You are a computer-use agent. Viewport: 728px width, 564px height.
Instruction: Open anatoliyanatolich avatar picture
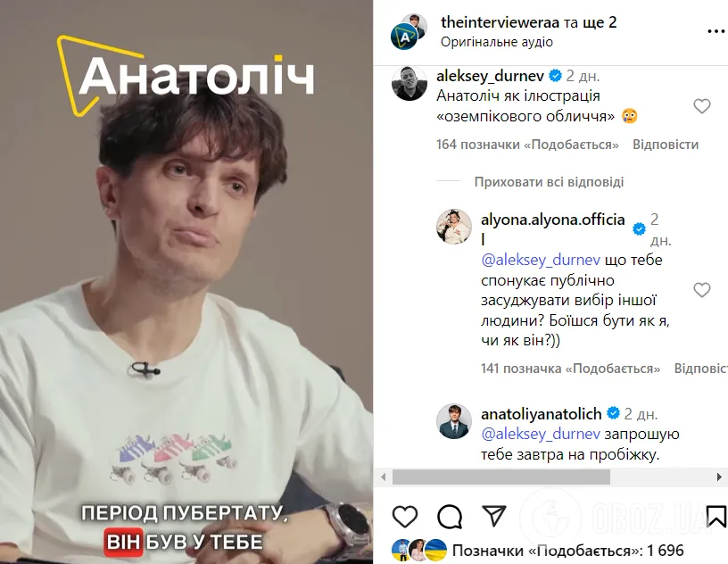tap(453, 421)
